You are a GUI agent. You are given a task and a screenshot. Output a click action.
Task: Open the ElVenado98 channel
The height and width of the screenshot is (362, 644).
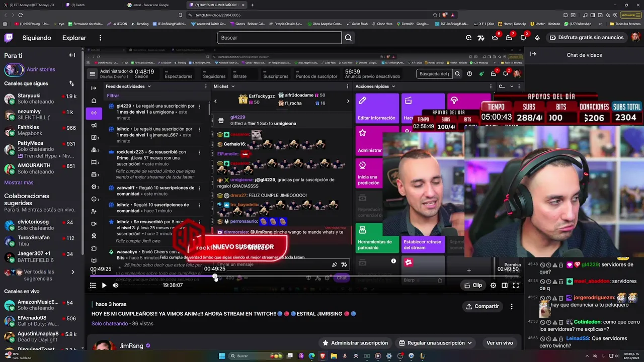(40, 321)
